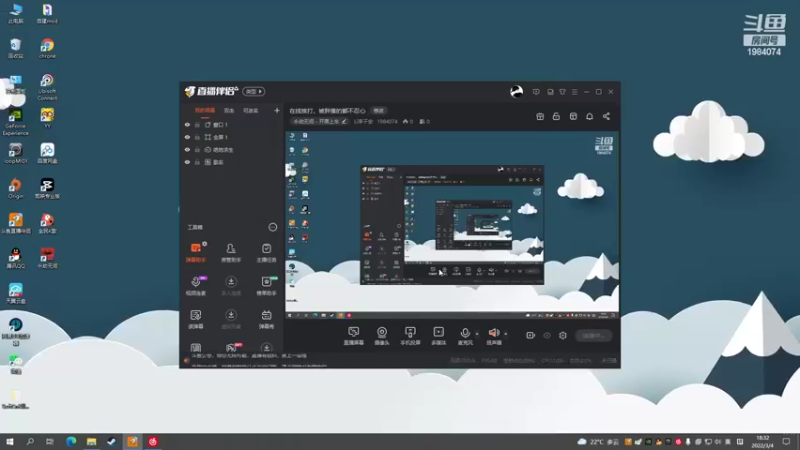Open the 视频连麦 tool

pos(196,286)
